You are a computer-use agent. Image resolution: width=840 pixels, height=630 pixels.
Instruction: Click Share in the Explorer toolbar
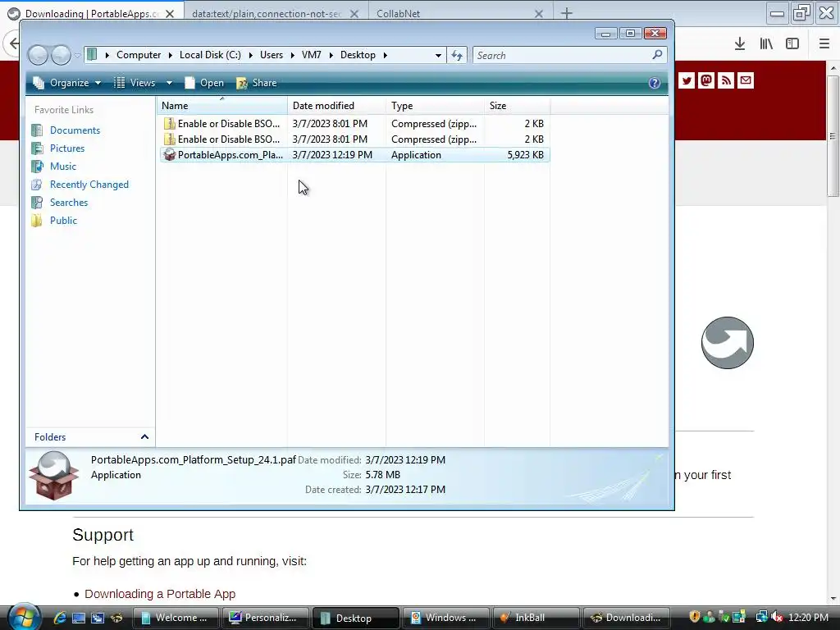tap(257, 83)
